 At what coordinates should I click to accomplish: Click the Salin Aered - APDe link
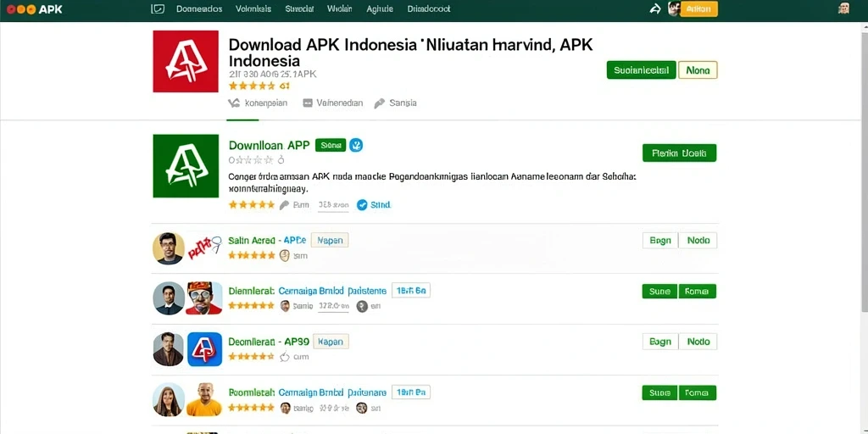(x=267, y=240)
